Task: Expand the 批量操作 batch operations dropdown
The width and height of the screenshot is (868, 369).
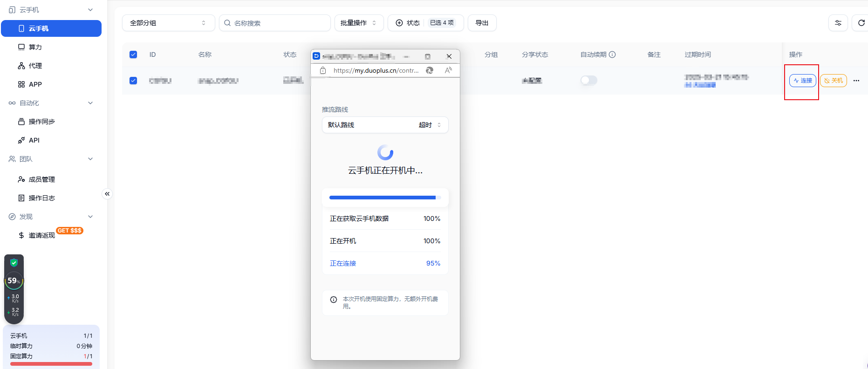Action: 359,23
